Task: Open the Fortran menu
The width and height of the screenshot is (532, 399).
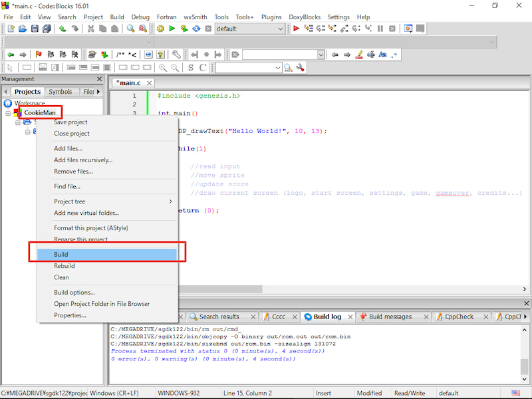Action: 167,17
